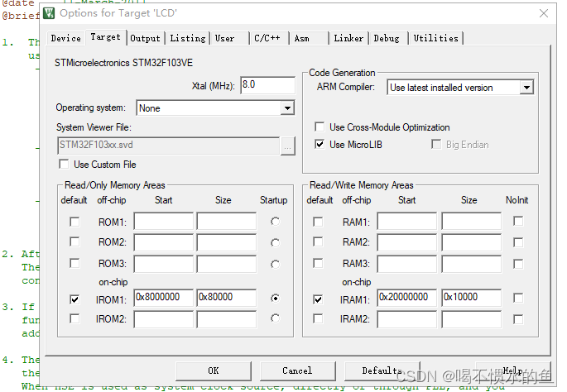Enable NoInit for RAM1
Screen dimensions: 567x392
click(x=518, y=221)
